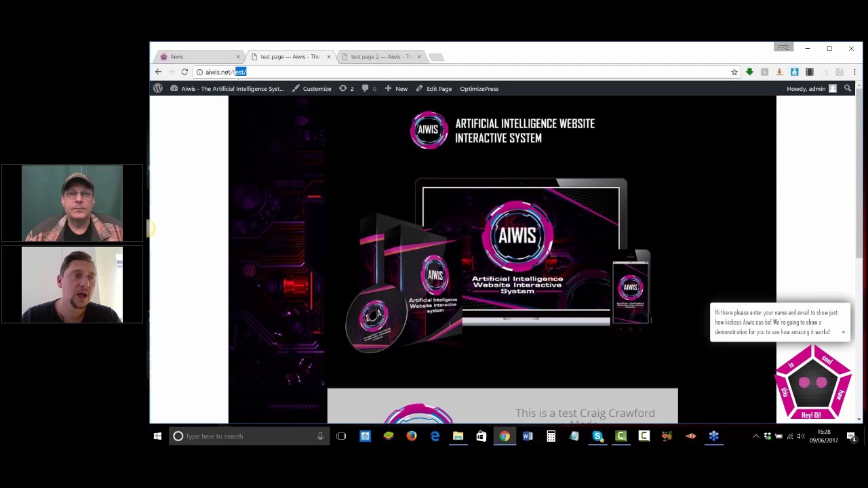Open Firefox from the taskbar

pyautogui.click(x=412, y=436)
